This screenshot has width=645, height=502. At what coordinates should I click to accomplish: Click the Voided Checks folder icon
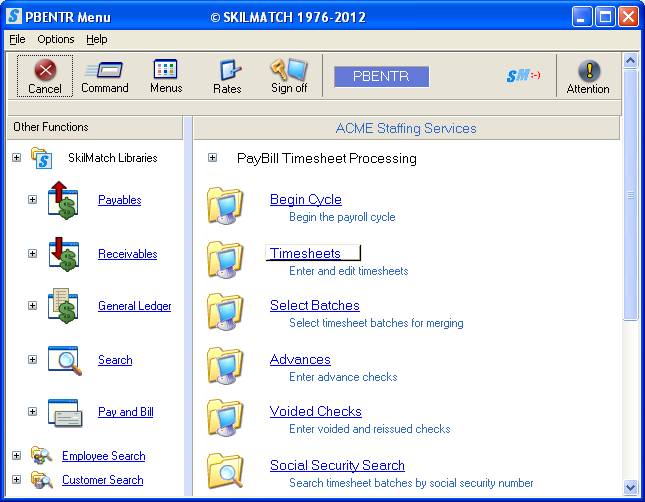click(x=225, y=418)
